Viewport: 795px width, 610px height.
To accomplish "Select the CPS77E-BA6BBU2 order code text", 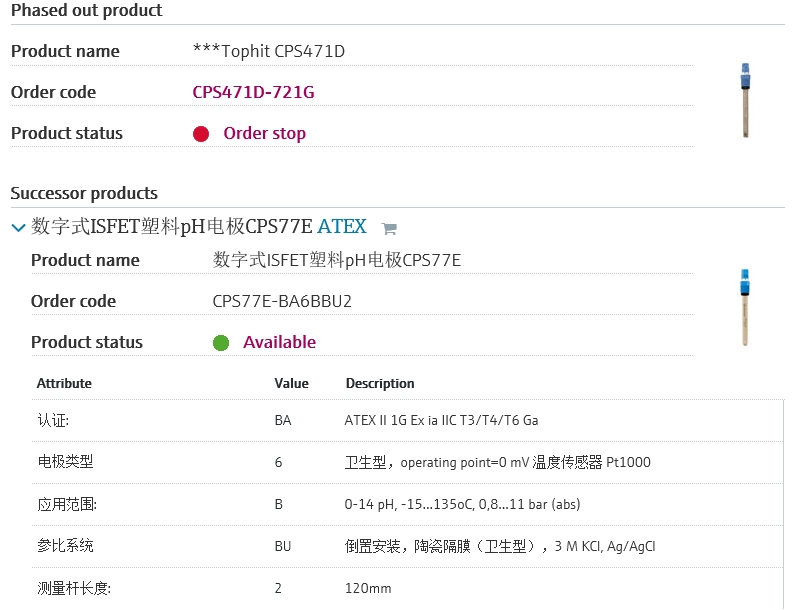I will click(x=282, y=301).
